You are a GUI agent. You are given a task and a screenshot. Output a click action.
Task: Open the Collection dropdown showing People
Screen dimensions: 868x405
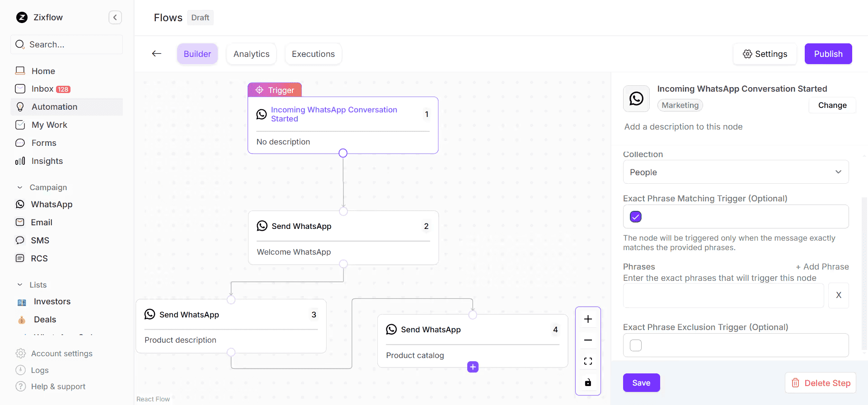[x=735, y=172]
